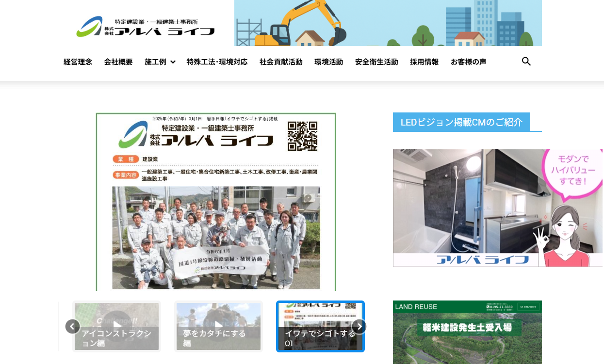Select the アイコンストラクション編 video thumbnail
The width and height of the screenshot is (604, 364).
coord(116,326)
